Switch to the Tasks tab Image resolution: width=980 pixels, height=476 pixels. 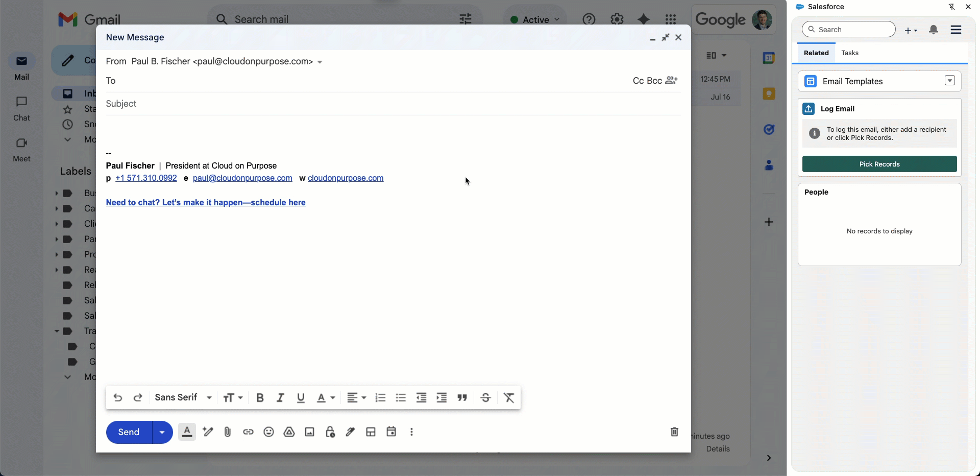pos(850,53)
